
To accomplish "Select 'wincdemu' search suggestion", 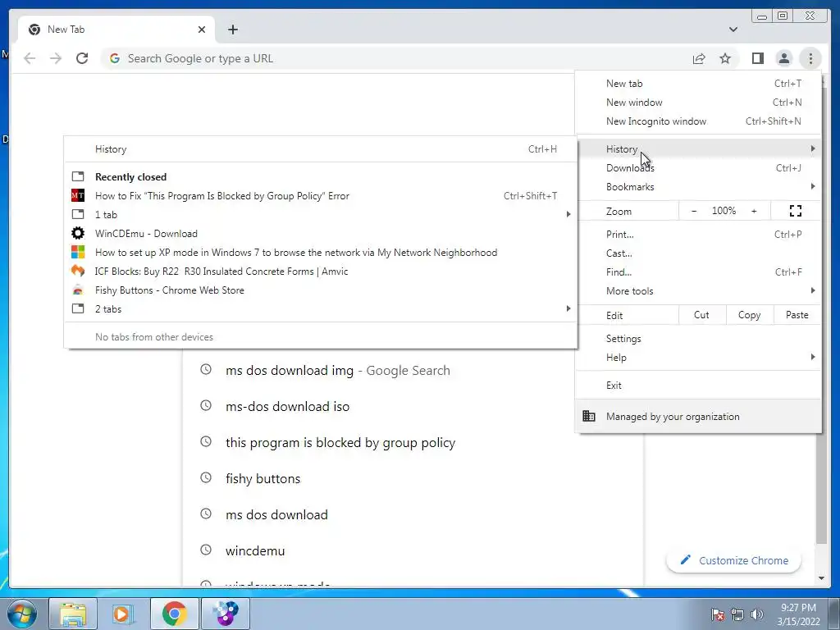I will click(413, 550).
